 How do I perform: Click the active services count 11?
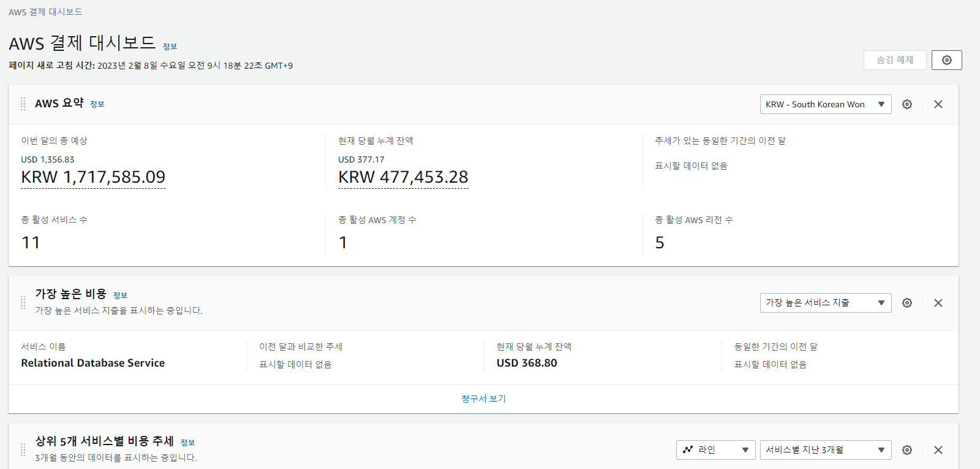pyautogui.click(x=31, y=243)
